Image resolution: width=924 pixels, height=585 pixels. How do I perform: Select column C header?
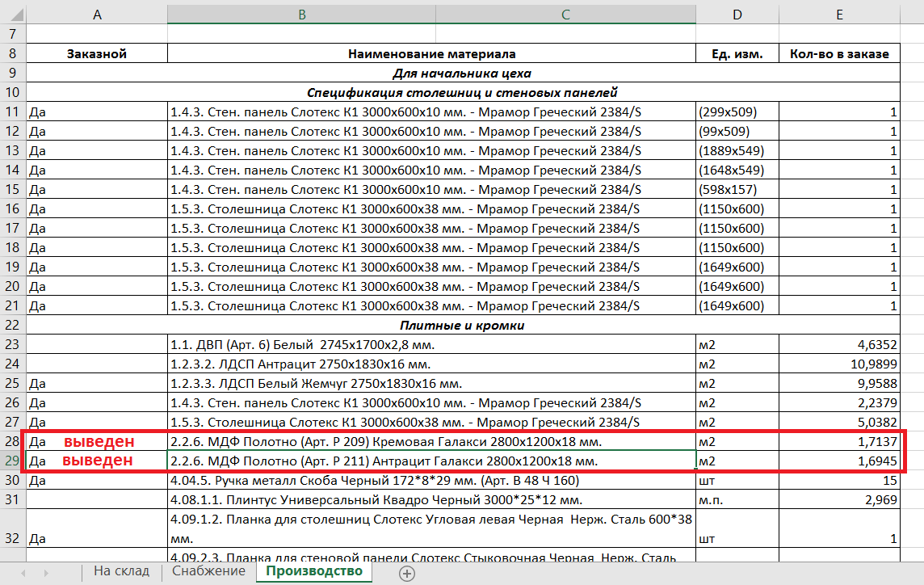pos(565,14)
